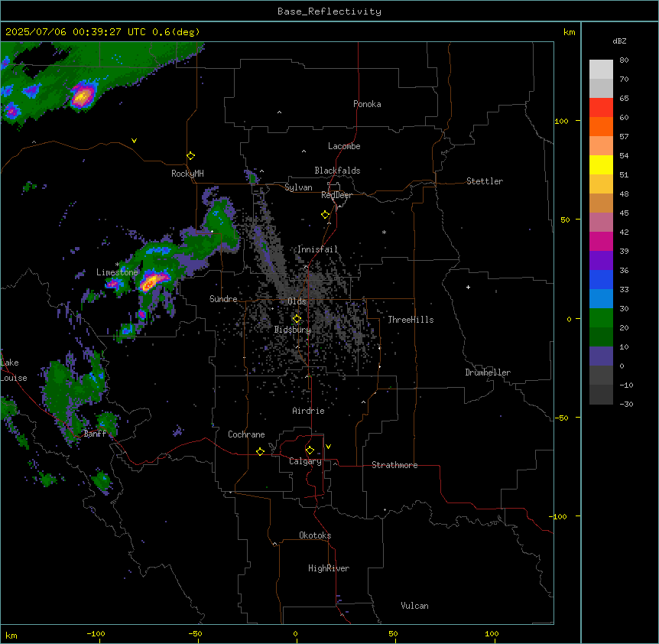Click the 45 value on dBZ legend
The height and width of the screenshot is (644, 659).
624,213
